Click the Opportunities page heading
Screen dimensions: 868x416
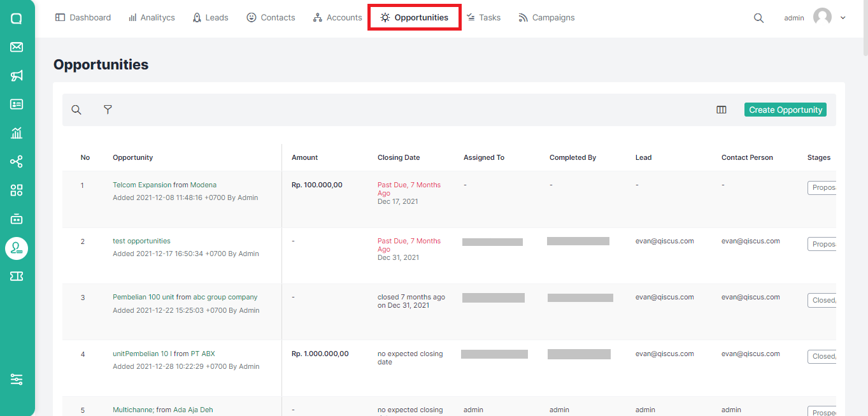coord(101,64)
